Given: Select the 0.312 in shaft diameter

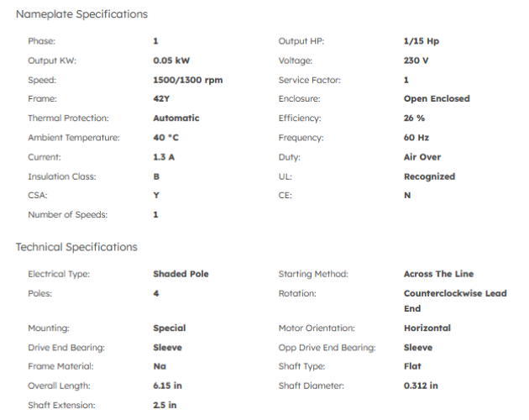Looking at the screenshot, I should tap(421, 386).
